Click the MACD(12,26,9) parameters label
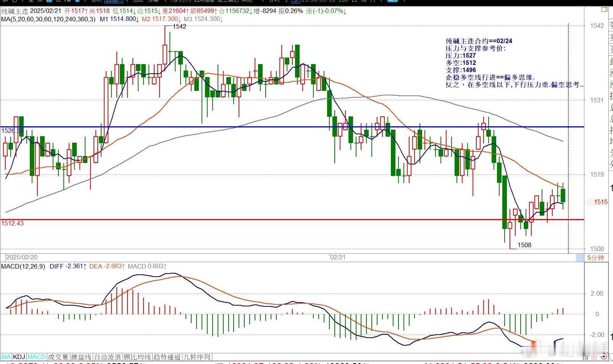613x364 pixels. coord(23,266)
